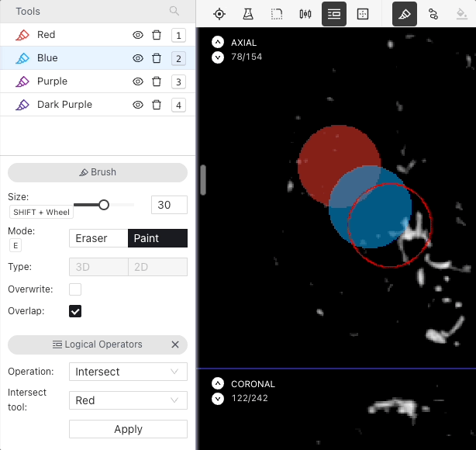Click the Dark Purple brush color icon
This screenshot has height=450, width=476.
coord(22,105)
